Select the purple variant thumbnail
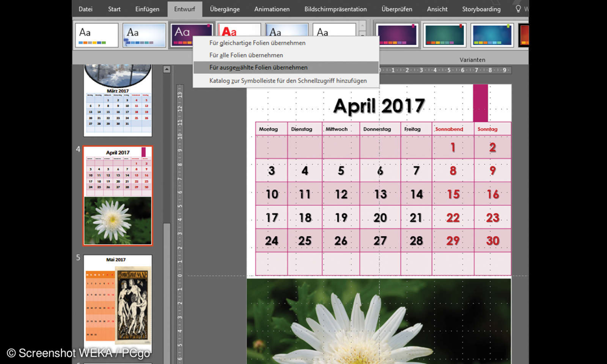This screenshot has width=607, height=364. tap(396, 35)
